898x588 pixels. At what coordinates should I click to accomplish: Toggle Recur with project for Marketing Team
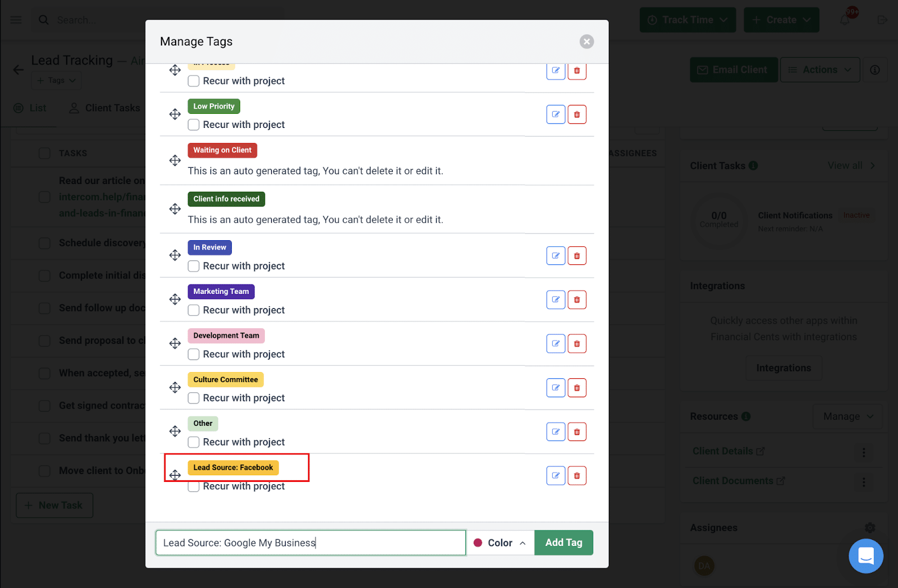tap(194, 310)
